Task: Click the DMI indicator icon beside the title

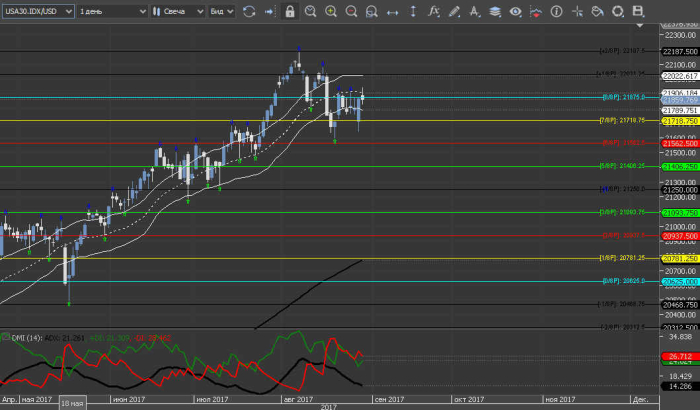Action: 5,337
